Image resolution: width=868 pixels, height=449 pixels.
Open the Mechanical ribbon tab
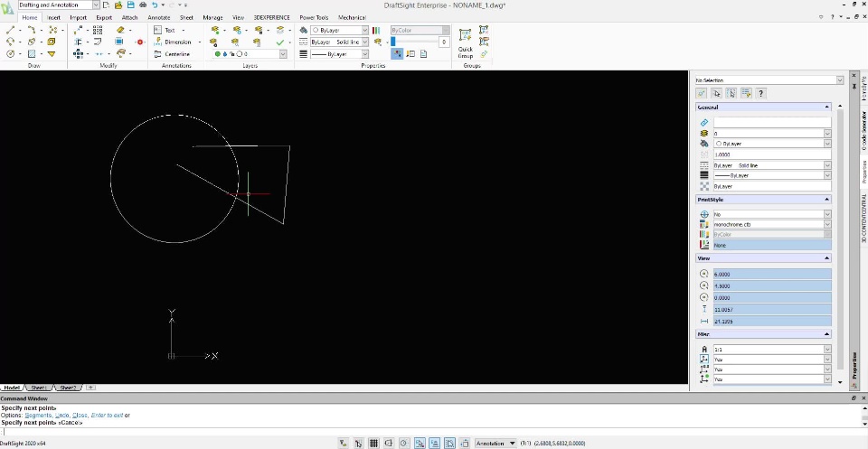point(352,17)
